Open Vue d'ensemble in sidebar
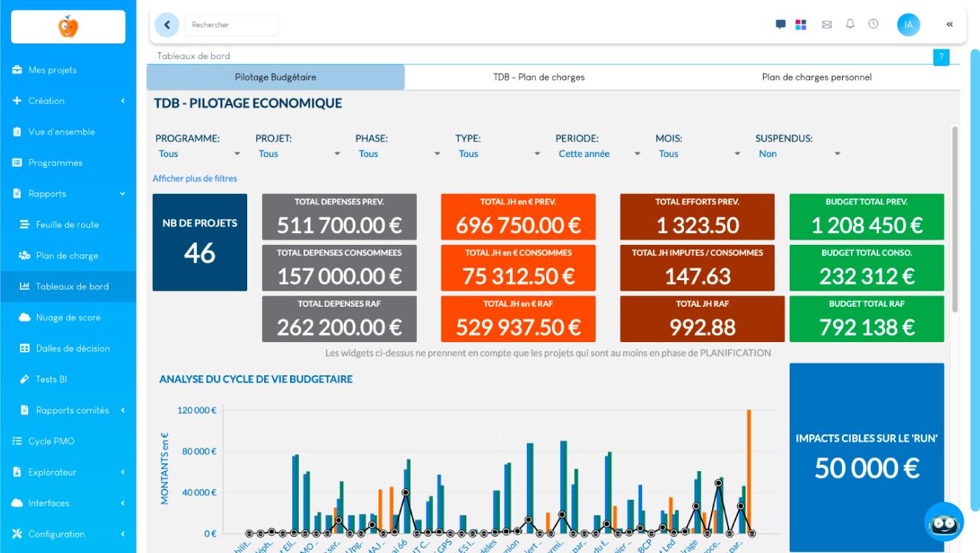The image size is (980, 553). [68, 132]
